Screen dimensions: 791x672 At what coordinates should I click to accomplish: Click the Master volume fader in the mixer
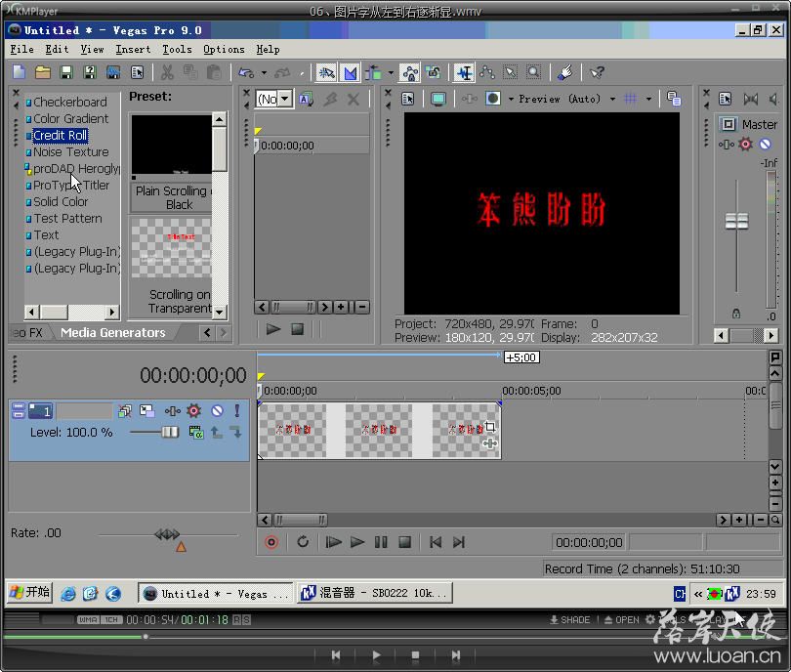[x=736, y=221]
